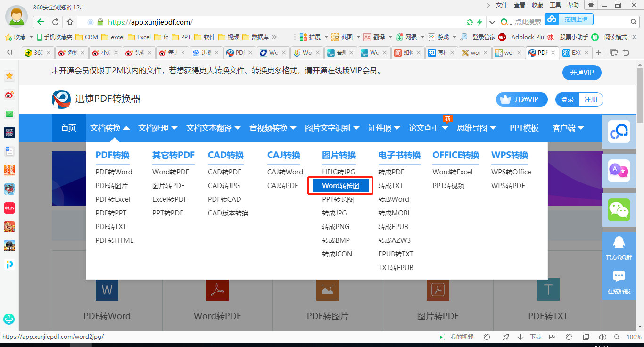Click the WeChat icon in right sidebar

619,210
